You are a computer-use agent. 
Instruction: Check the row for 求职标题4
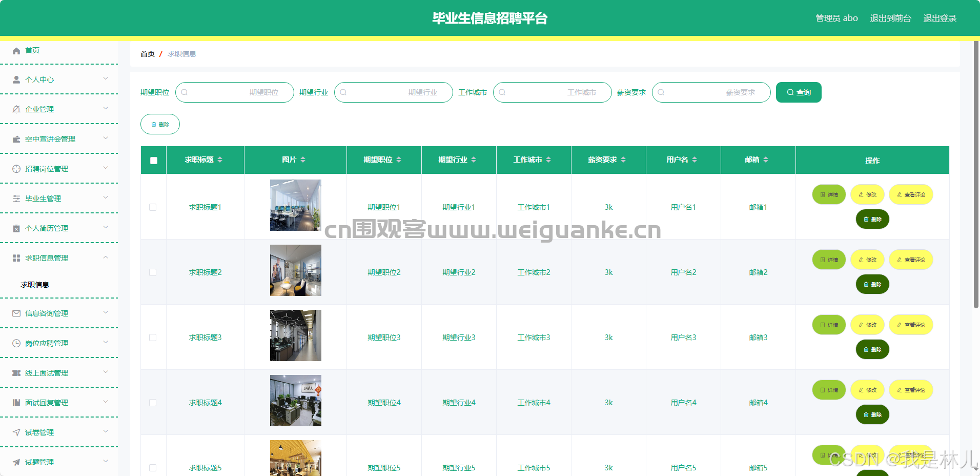tap(153, 403)
